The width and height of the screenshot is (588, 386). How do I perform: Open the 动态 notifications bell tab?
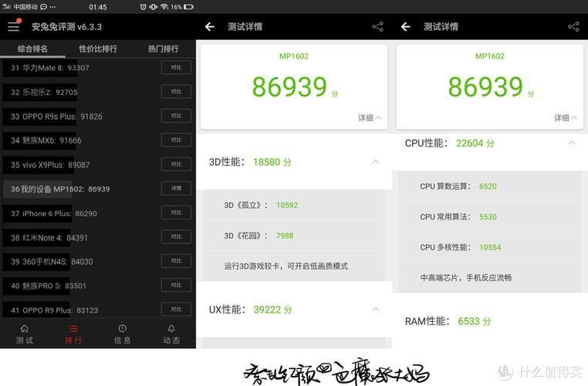pyautogui.click(x=171, y=334)
